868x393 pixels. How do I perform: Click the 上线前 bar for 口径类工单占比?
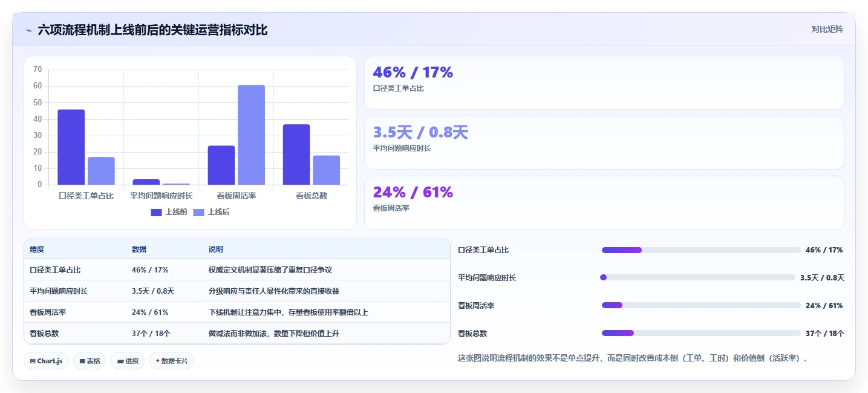(x=71, y=147)
